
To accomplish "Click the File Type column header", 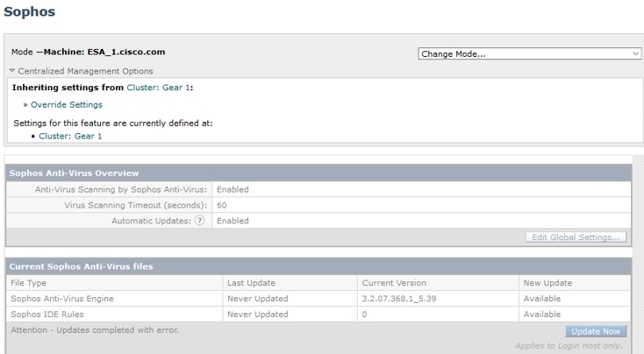I will coord(30,283).
